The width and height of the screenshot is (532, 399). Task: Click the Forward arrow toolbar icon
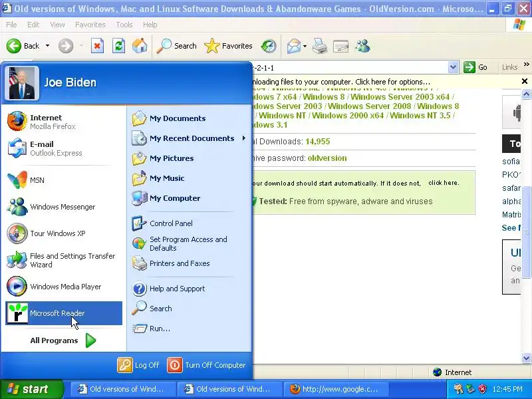pyautogui.click(x=65, y=46)
